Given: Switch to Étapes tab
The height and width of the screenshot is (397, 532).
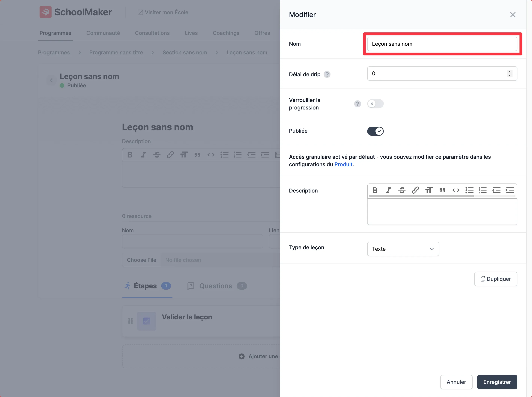Looking at the screenshot, I should point(147,286).
